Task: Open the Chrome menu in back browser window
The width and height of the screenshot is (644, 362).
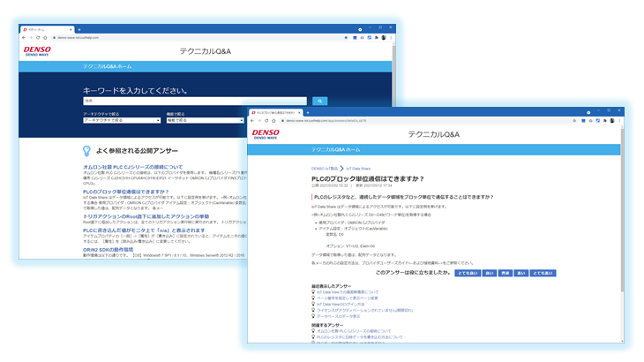Action: pos(391,38)
